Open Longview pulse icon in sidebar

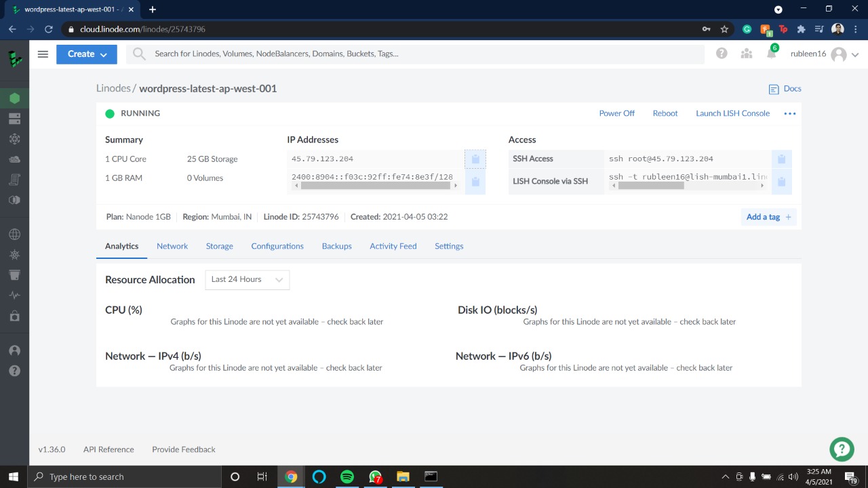click(x=14, y=296)
